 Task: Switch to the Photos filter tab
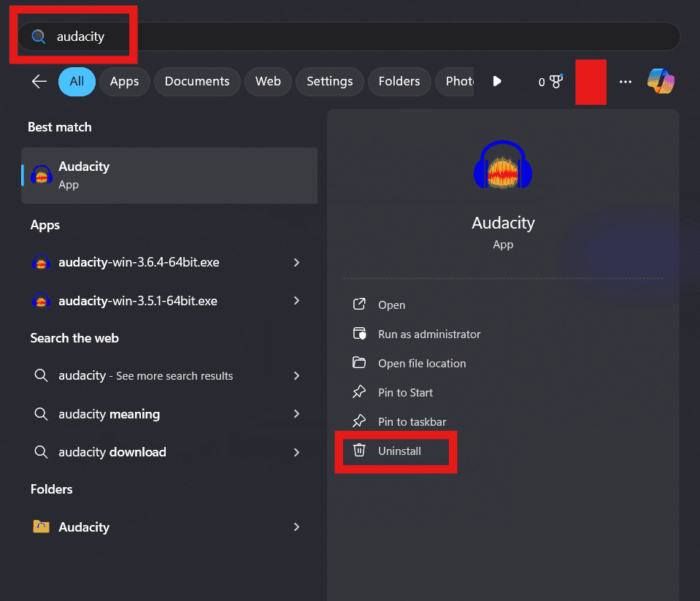[x=455, y=82]
